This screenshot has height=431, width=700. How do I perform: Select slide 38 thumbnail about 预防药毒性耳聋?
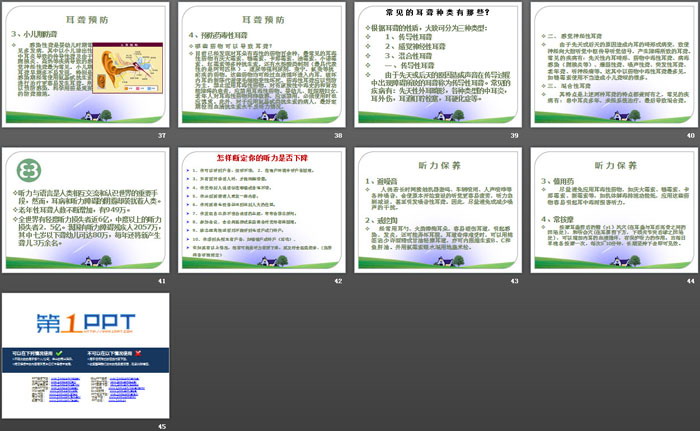point(262,65)
